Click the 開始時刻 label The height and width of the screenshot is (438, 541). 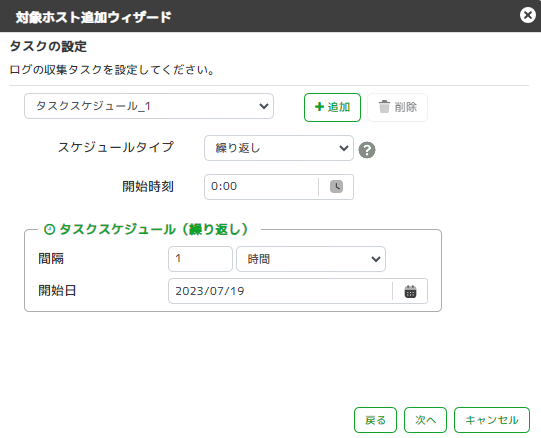click(148, 187)
